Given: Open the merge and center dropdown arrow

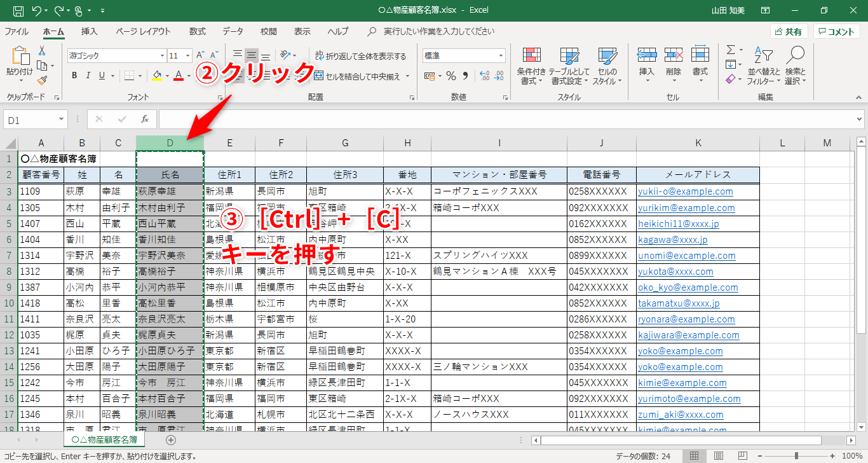Looking at the screenshot, I should 406,76.
